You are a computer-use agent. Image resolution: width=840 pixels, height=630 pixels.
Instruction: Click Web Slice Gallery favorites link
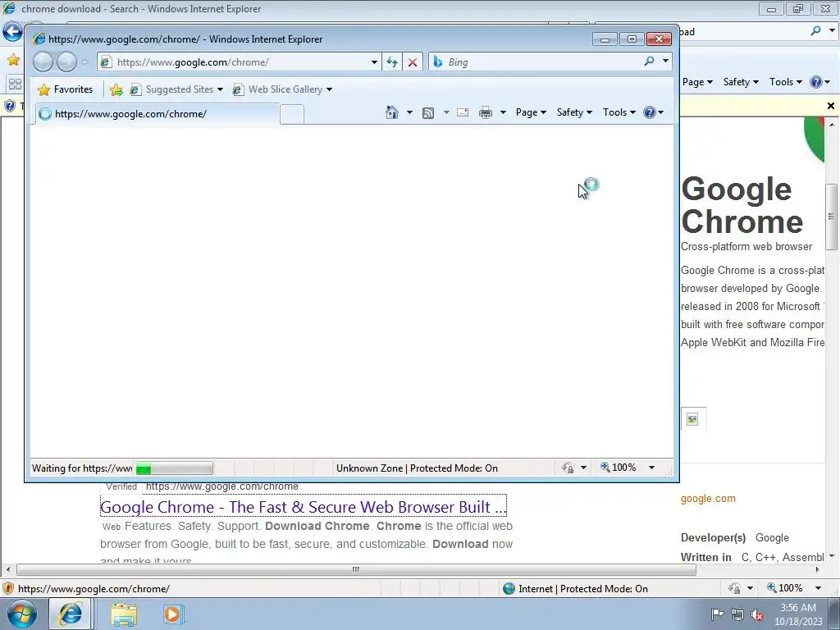[277, 89]
